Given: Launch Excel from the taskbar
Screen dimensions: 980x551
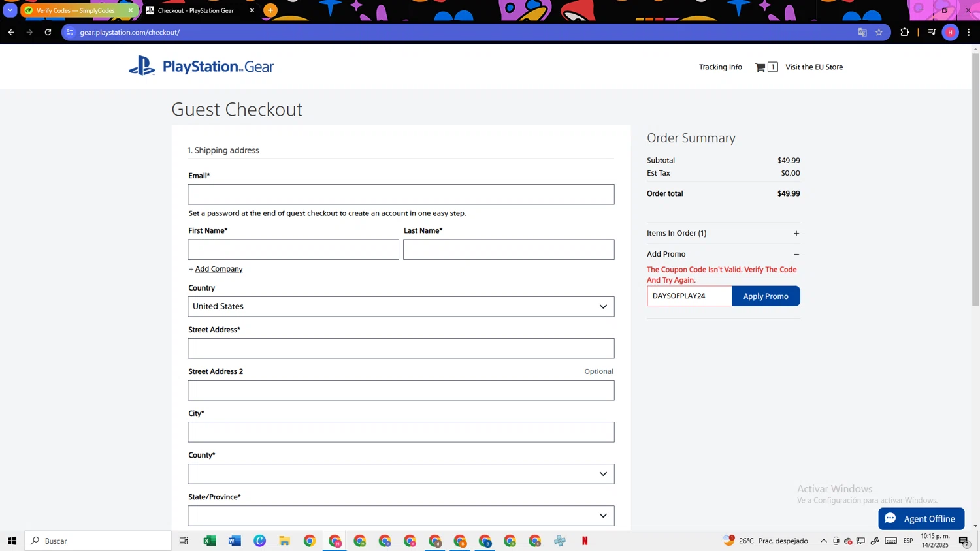Looking at the screenshot, I should pos(210,541).
